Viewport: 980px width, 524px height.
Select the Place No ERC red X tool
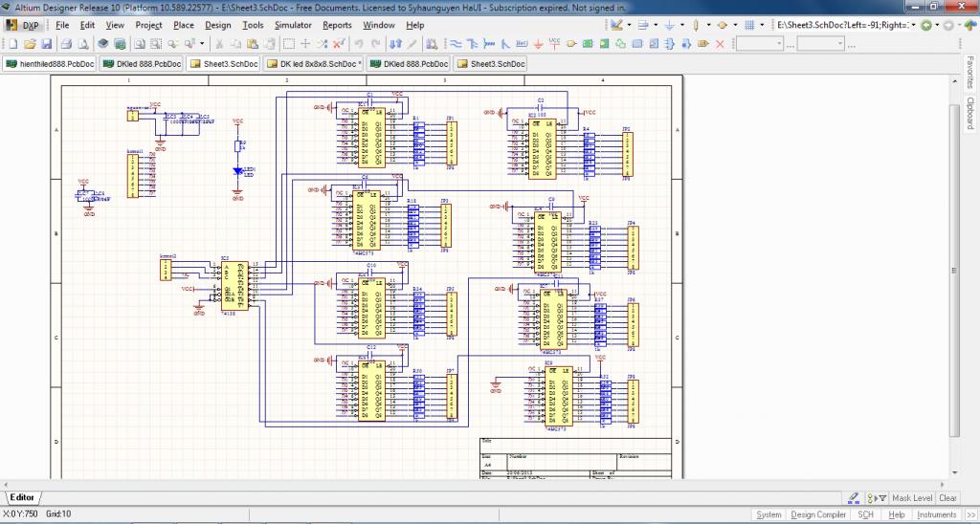(x=719, y=44)
